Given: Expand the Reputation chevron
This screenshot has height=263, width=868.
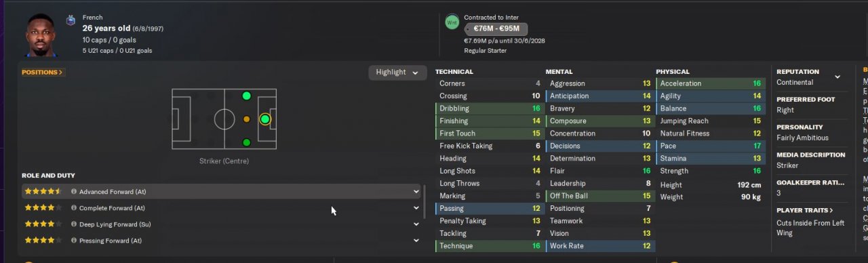Looking at the screenshot, I should click(837, 77).
